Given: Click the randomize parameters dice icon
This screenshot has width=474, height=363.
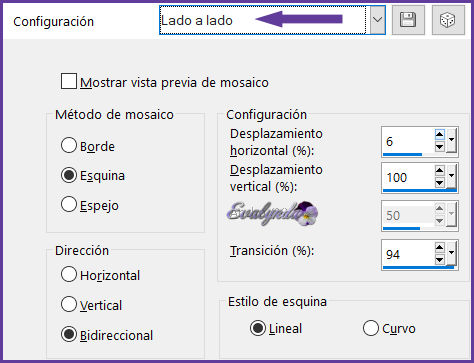Looking at the screenshot, I should coord(448,20).
